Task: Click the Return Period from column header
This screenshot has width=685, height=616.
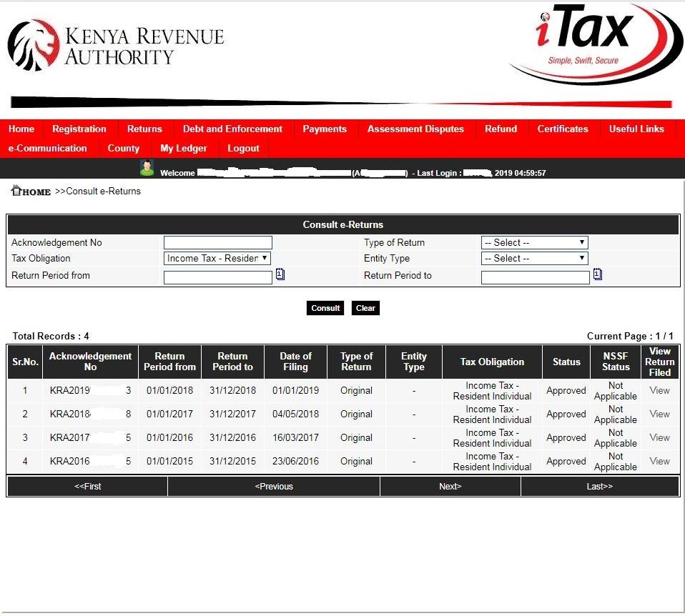Action: point(169,362)
